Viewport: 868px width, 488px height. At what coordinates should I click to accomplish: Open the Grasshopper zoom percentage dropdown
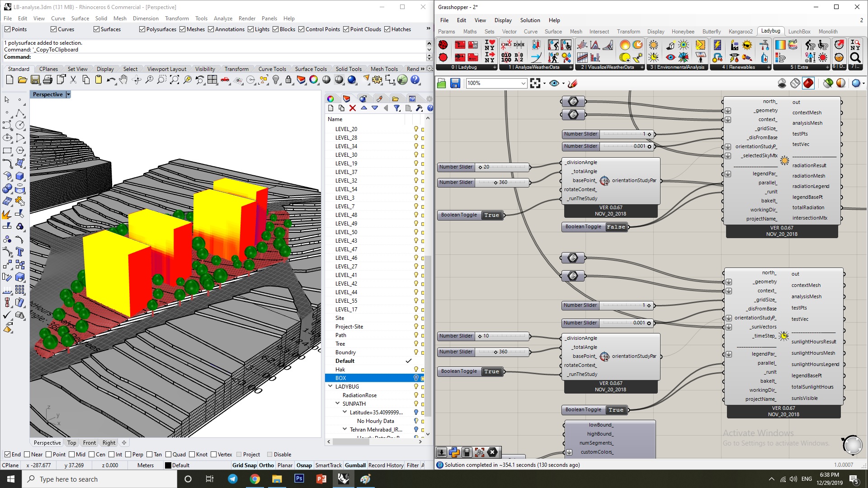pos(523,83)
